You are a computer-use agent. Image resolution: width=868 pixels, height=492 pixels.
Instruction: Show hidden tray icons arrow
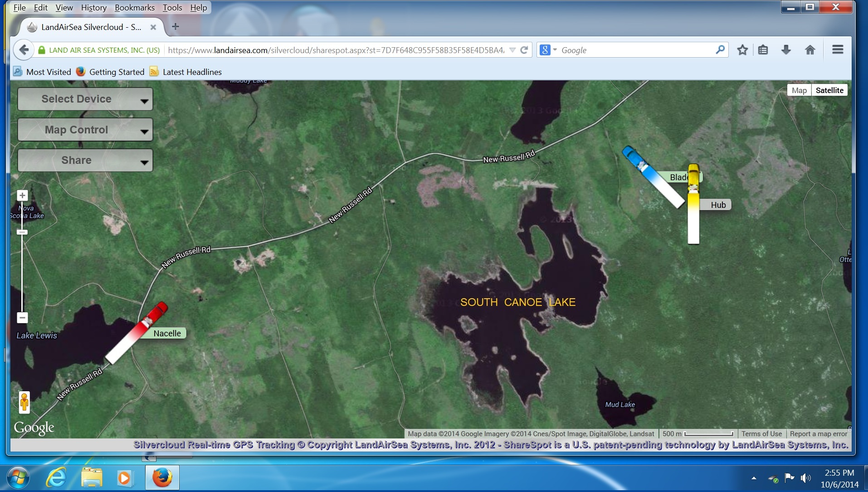pos(754,478)
